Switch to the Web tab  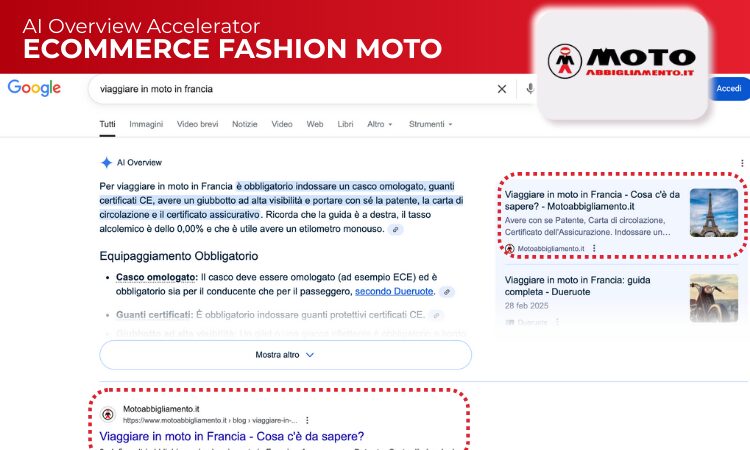click(x=315, y=124)
